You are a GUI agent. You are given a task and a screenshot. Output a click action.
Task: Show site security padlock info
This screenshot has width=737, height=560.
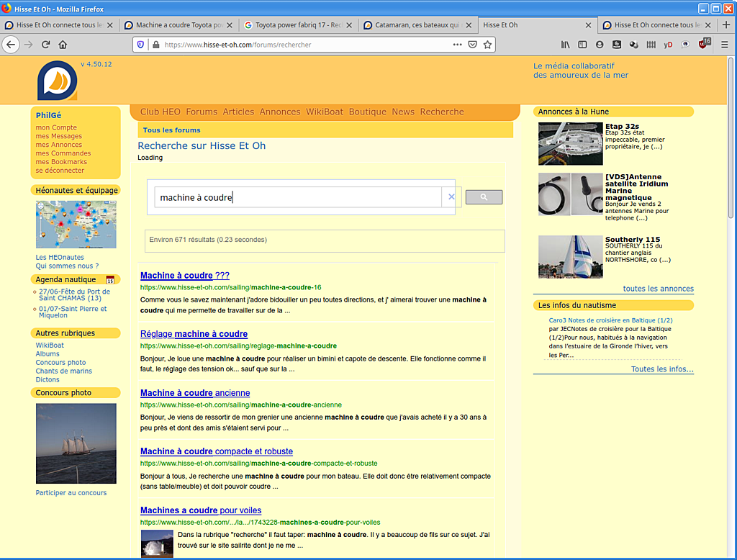pyautogui.click(x=156, y=45)
